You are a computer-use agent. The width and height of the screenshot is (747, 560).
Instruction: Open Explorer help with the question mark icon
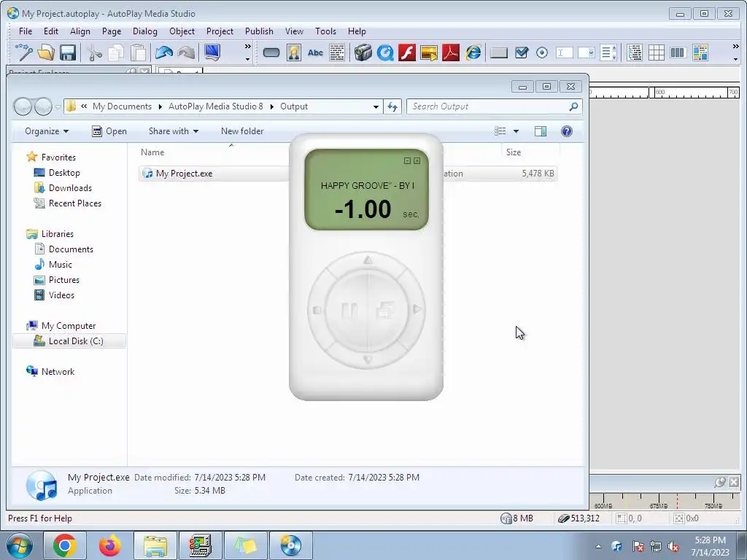click(x=566, y=131)
